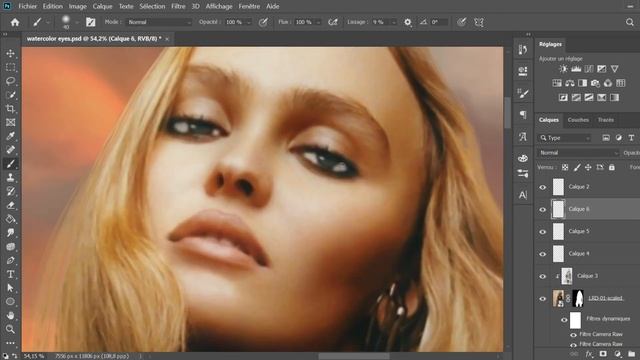The width and height of the screenshot is (640, 360).
Task: Enable airbrush build-up effect
Action: click(x=333, y=22)
